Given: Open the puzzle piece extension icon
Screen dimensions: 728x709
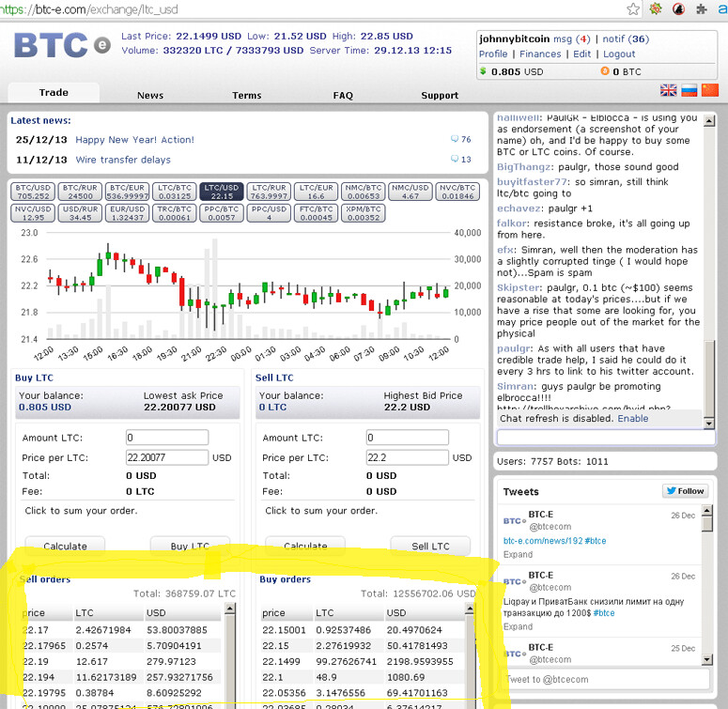Looking at the screenshot, I should pos(701,8).
